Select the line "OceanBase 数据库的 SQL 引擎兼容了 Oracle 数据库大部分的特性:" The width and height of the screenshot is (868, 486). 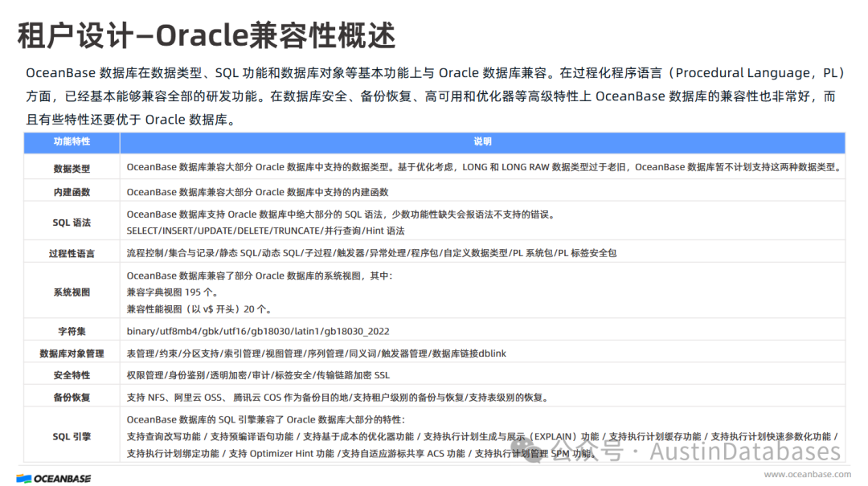point(266,419)
